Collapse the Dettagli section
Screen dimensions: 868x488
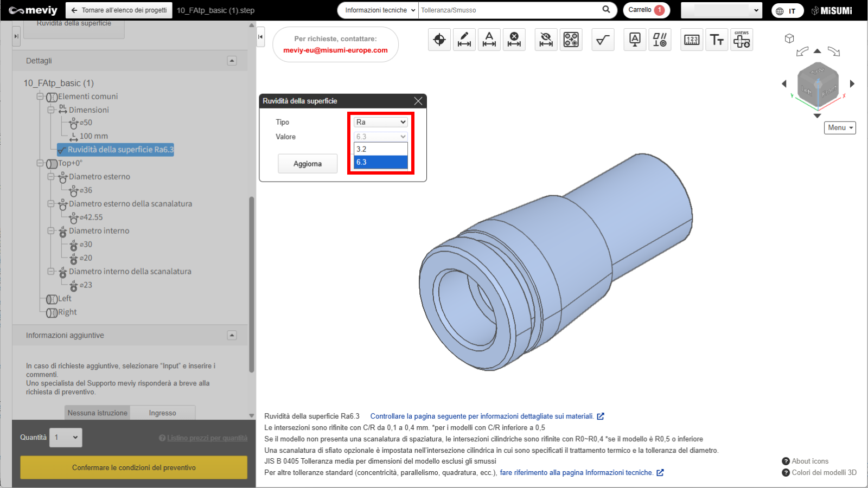pos(232,61)
